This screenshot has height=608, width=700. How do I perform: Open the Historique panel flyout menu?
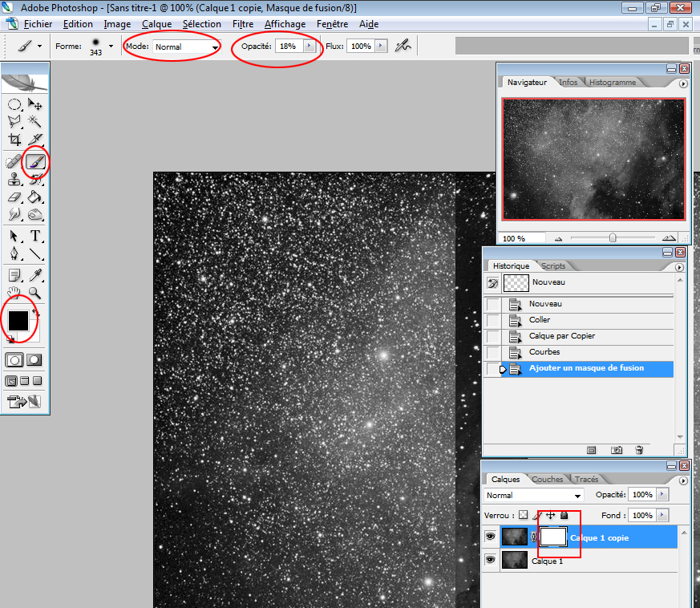[679, 267]
